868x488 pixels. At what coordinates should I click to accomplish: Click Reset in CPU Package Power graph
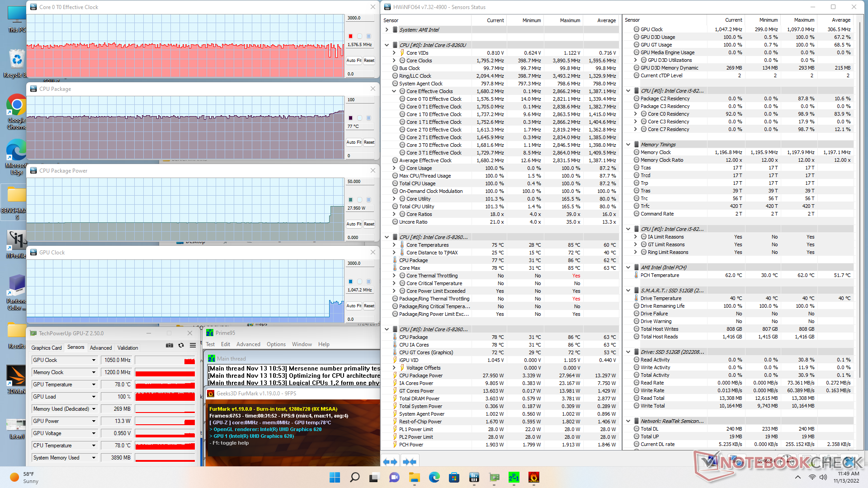[369, 224]
